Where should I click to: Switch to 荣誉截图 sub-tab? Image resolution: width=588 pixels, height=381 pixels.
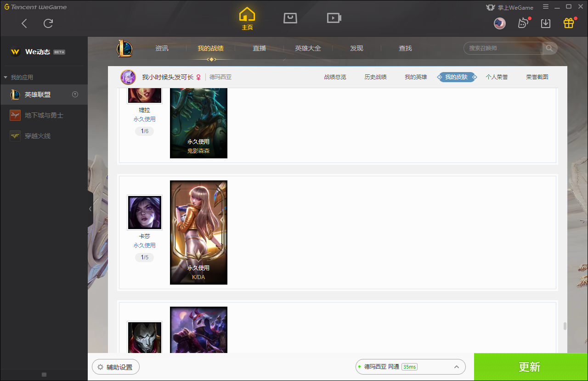pos(537,77)
